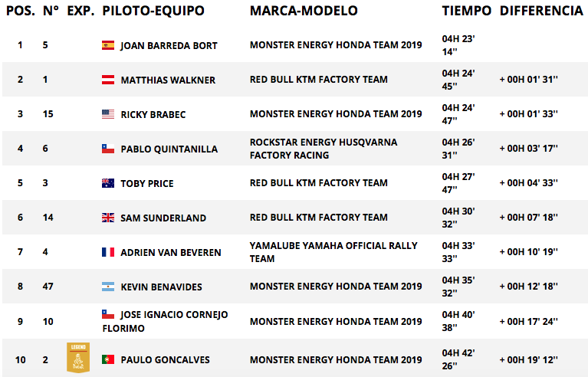
Task: Click the Chile flag beside Pablo Quintanilla
Action: coord(108,149)
